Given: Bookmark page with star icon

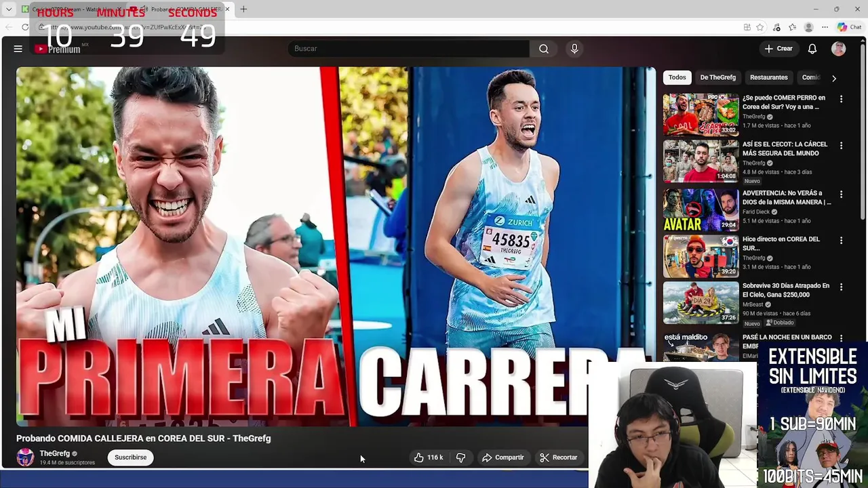Looking at the screenshot, I should click(760, 27).
